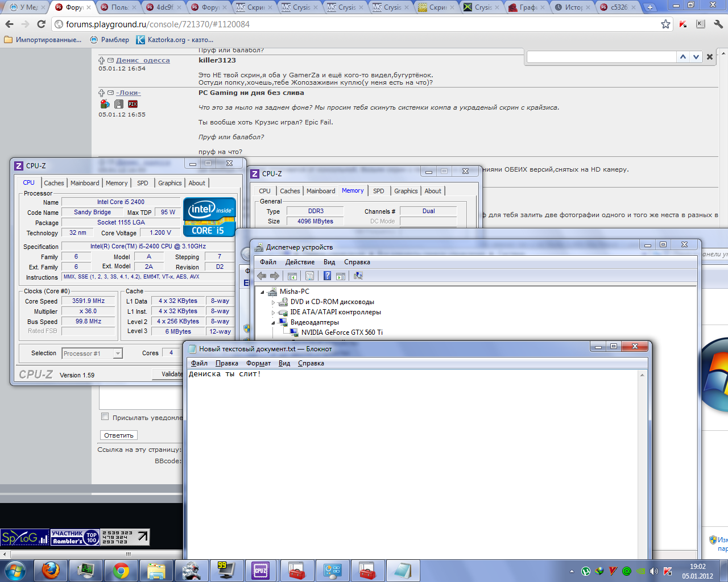Open Вид menu in Device Manager
This screenshot has height=582, width=728.
tap(329, 262)
